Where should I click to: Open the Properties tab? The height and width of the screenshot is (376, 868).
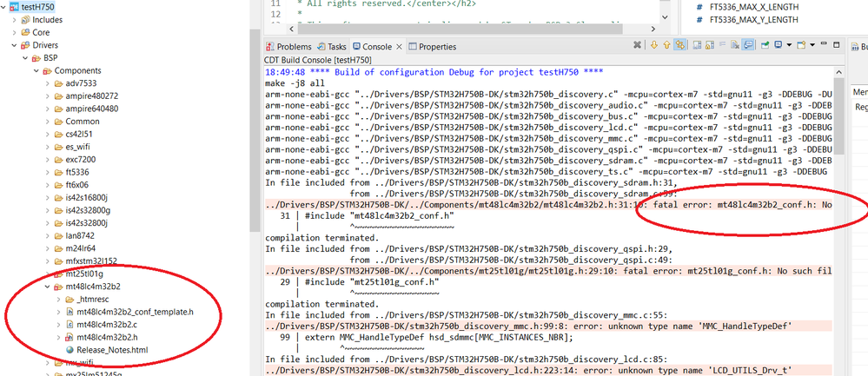433,47
